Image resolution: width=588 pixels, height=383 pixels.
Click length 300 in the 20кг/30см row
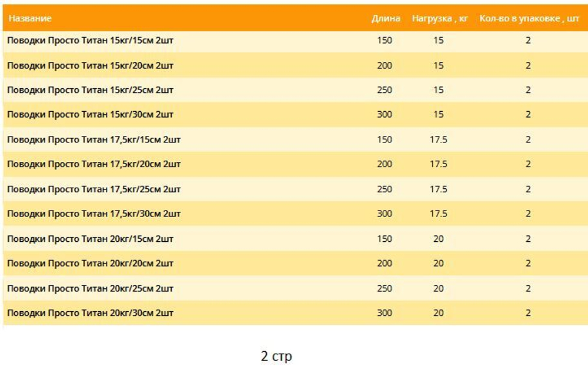[x=385, y=313]
